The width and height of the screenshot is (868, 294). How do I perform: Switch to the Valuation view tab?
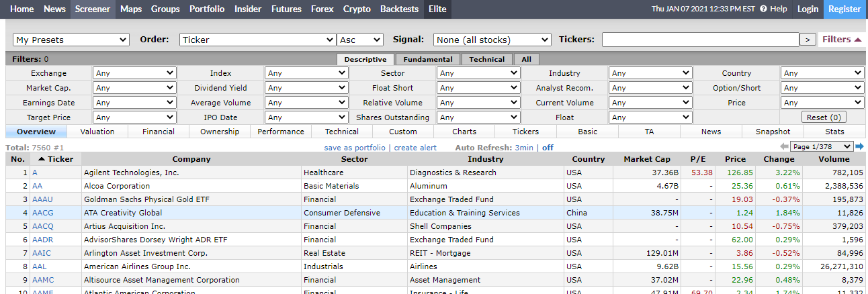(97, 132)
